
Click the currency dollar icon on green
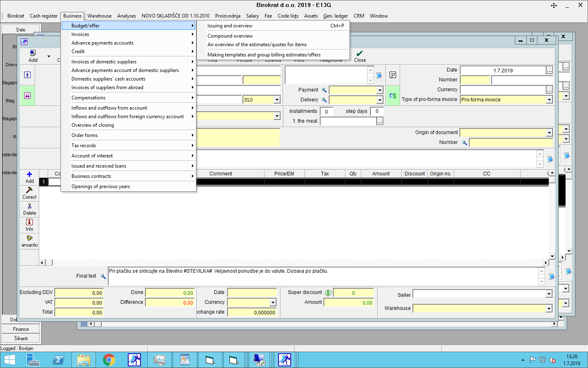393,96
